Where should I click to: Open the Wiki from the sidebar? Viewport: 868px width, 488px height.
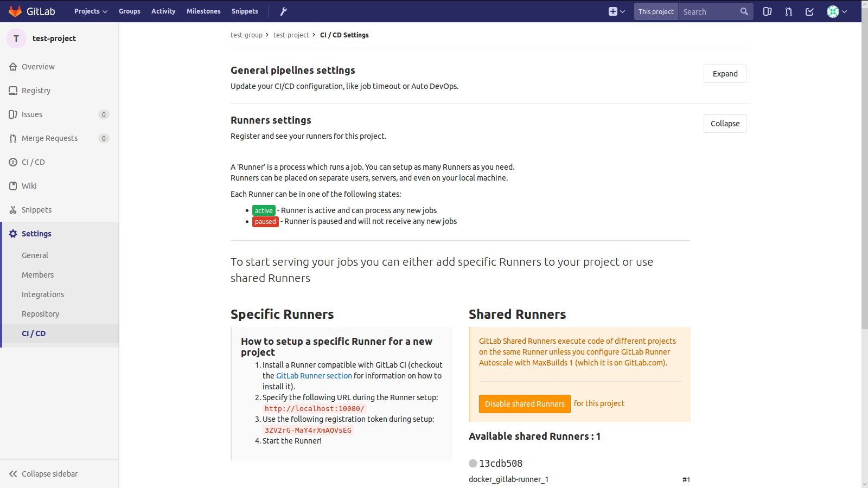[x=29, y=185]
